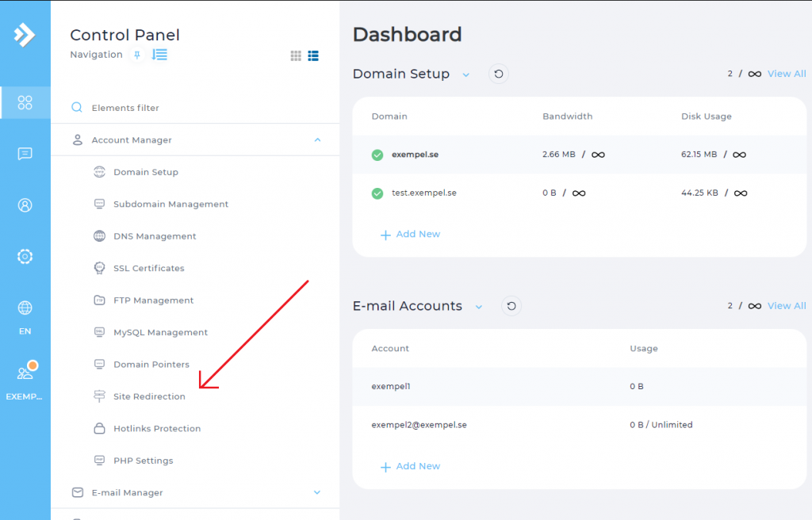
Task: Open Domain Setup in navigation
Action: [146, 172]
